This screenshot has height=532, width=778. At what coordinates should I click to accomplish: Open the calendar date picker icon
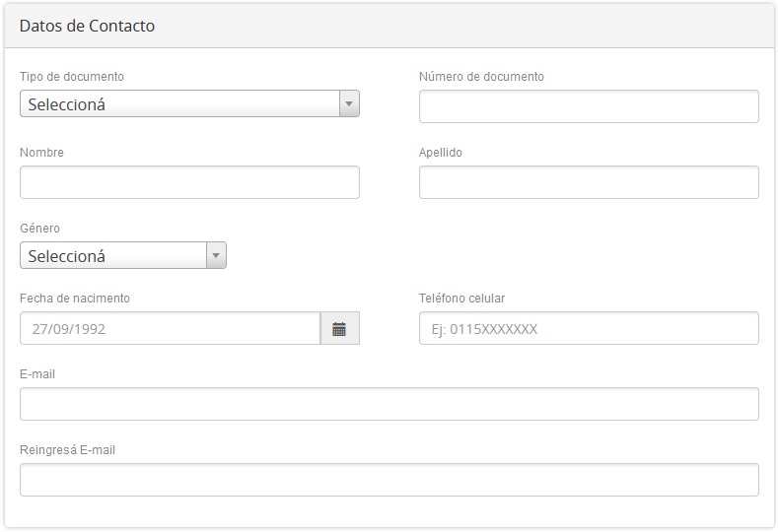point(339,329)
